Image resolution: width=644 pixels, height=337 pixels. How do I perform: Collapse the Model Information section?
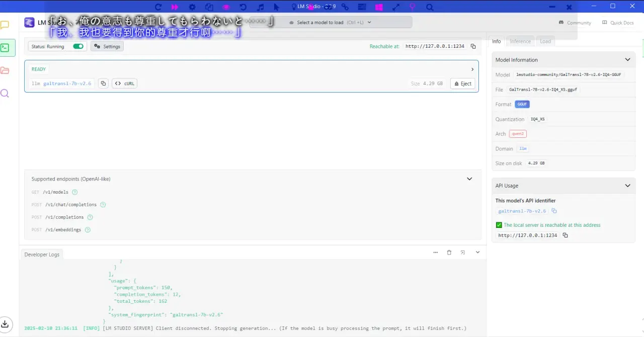627,59
